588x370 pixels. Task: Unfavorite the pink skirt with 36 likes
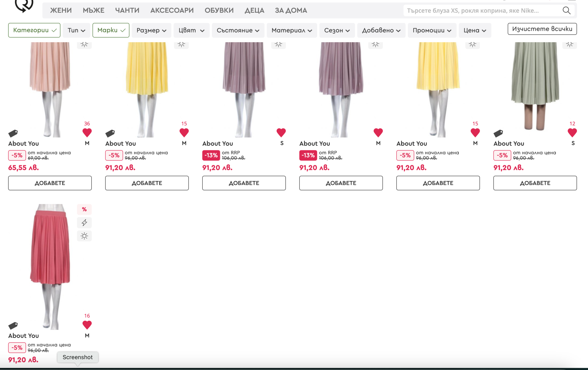coord(87,133)
